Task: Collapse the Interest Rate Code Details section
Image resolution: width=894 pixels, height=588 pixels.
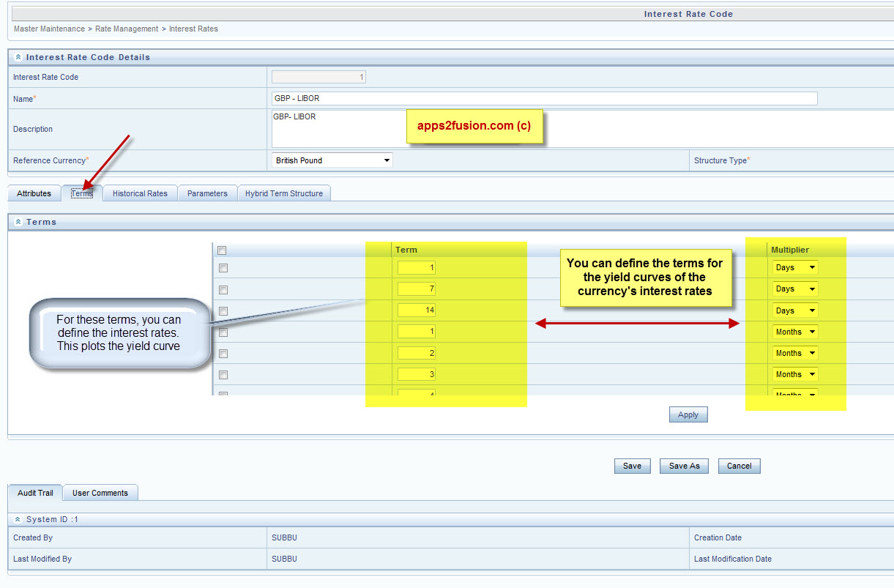Action: [18, 57]
